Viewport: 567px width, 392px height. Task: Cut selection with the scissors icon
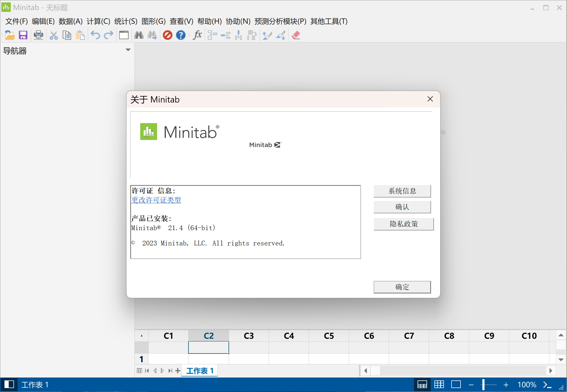[x=54, y=35]
